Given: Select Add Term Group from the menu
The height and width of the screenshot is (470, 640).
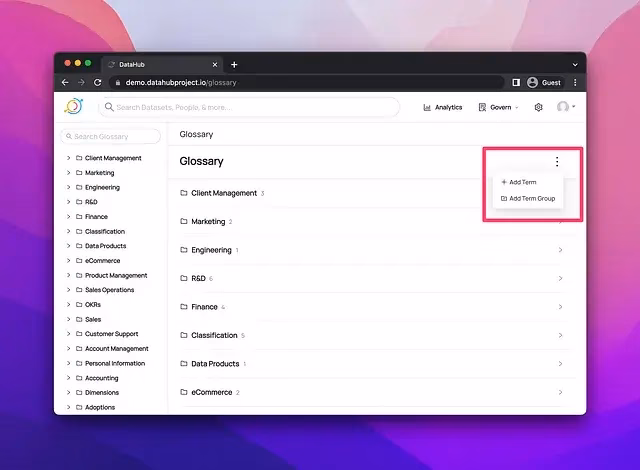Looking at the screenshot, I should [x=531, y=198].
